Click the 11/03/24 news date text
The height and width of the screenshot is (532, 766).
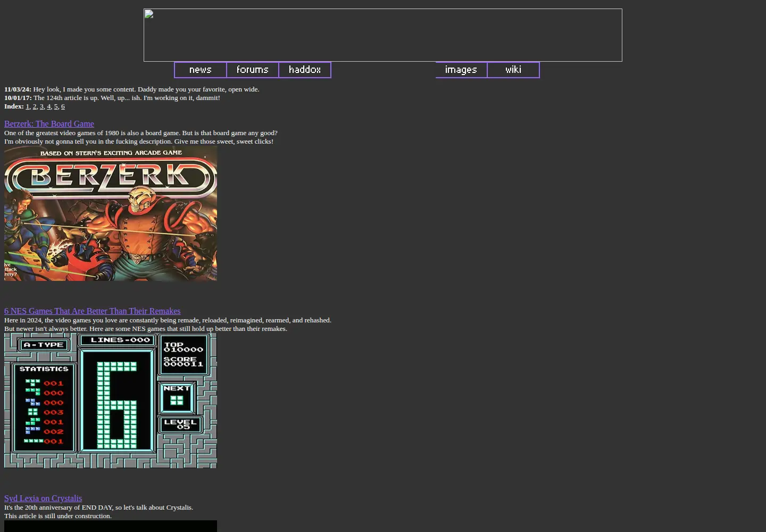[18, 89]
